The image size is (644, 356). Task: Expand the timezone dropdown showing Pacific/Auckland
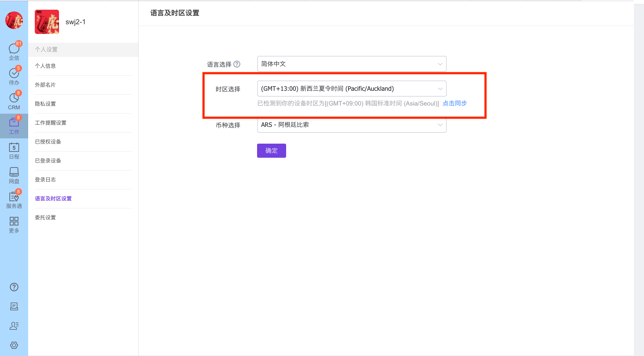(351, 89)
